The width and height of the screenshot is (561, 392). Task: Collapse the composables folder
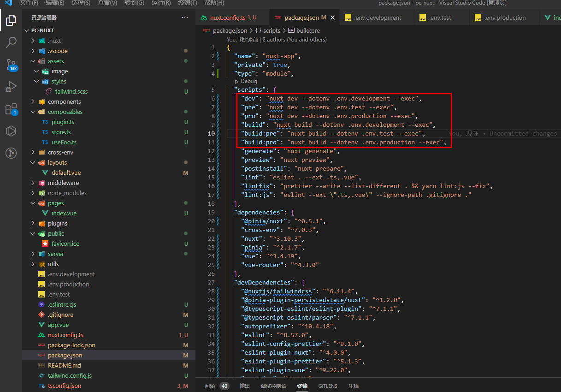tap(65, 112)
